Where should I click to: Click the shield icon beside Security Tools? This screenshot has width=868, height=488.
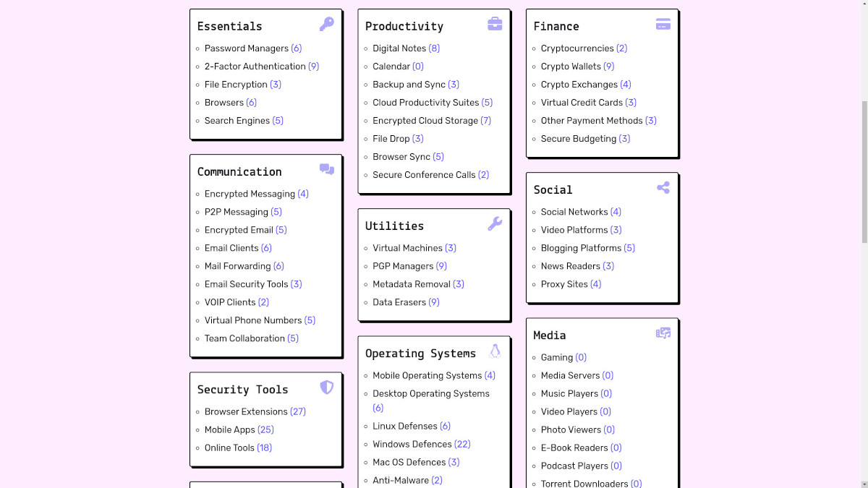pyautogui.click(x=327, y=388)
